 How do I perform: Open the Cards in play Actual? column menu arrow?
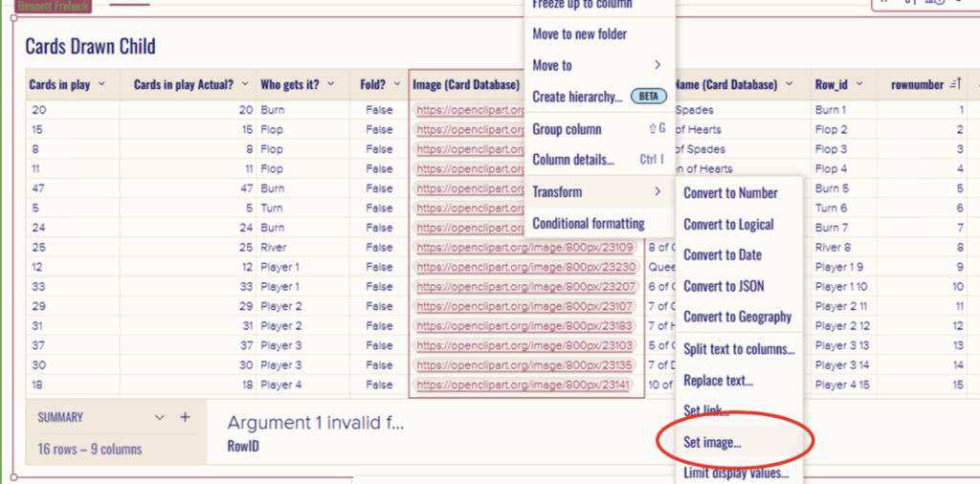point(245,85)
